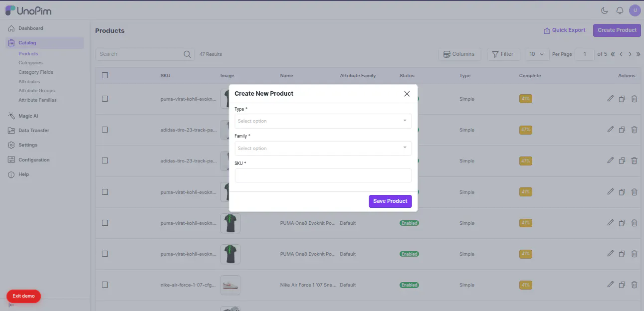The image size is (644, 311).
Task: Open the notifications bell
Action: (620, 10)
